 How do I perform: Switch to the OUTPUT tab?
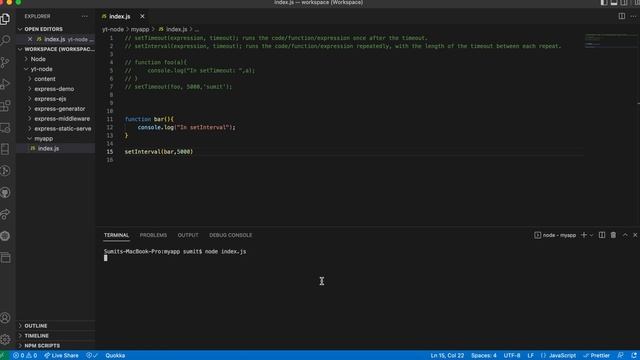(188, 235)
